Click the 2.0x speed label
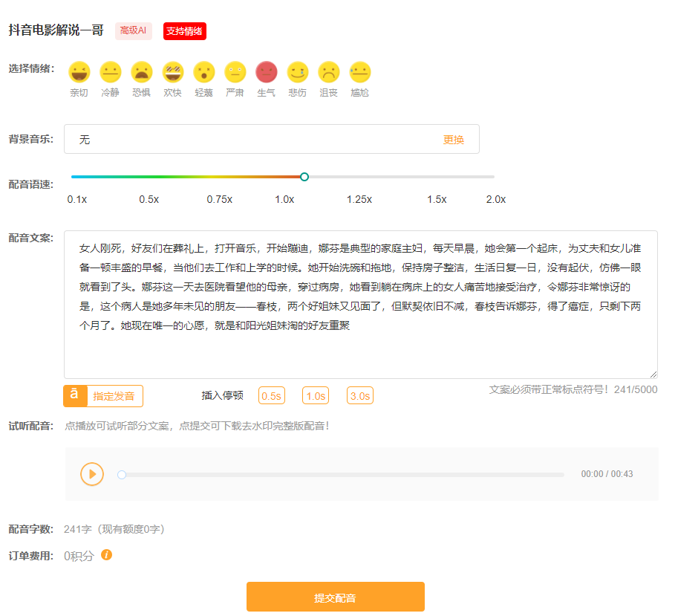Image resolution: width=675 pixels, height=616 pixels. (x=496, y=199)
